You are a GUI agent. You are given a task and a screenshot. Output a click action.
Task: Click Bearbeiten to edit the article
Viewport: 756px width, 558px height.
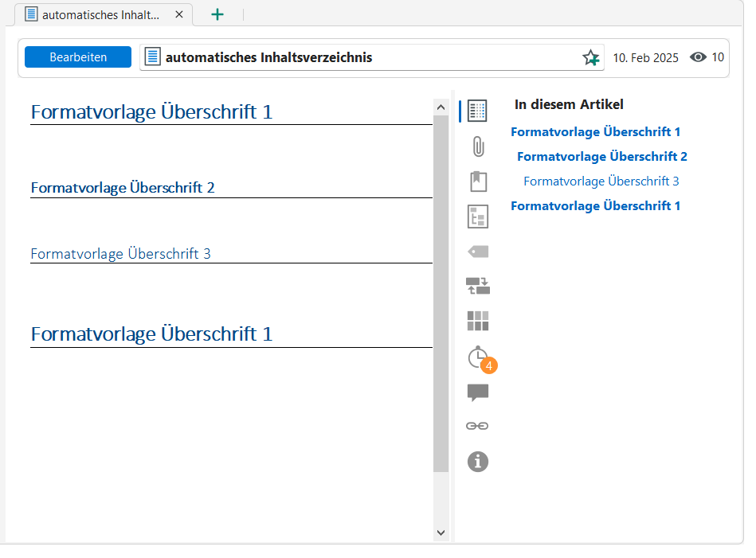click(78, 57)
